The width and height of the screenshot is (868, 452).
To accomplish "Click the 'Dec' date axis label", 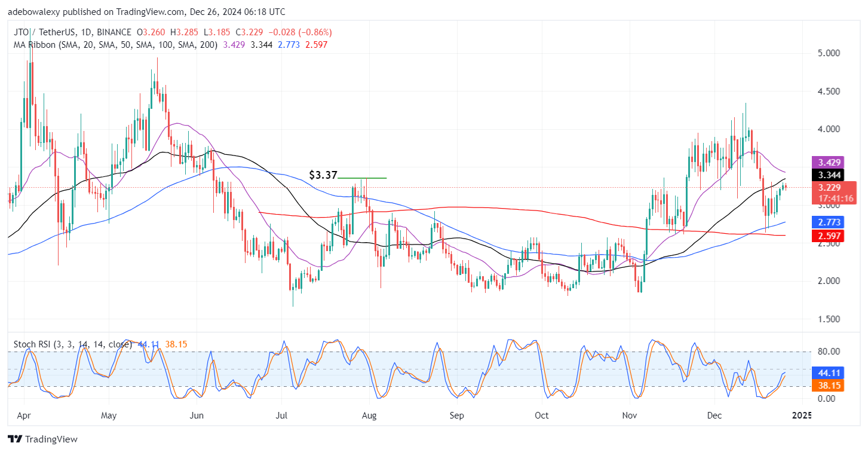I will click(715, 415).
